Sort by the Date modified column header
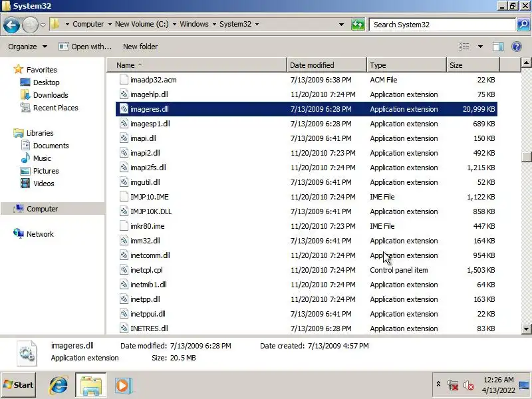The image size is (532, 399). [327, 65]
